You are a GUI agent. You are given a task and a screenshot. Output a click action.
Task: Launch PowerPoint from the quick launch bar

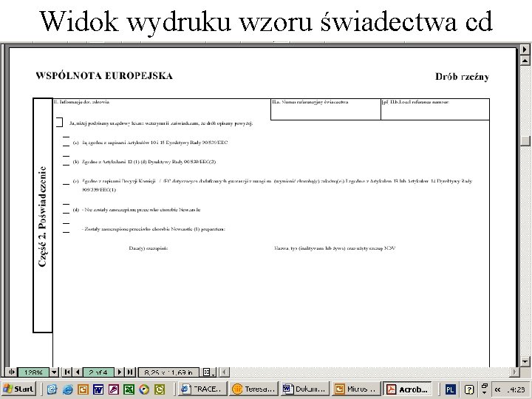pos(83,389)
